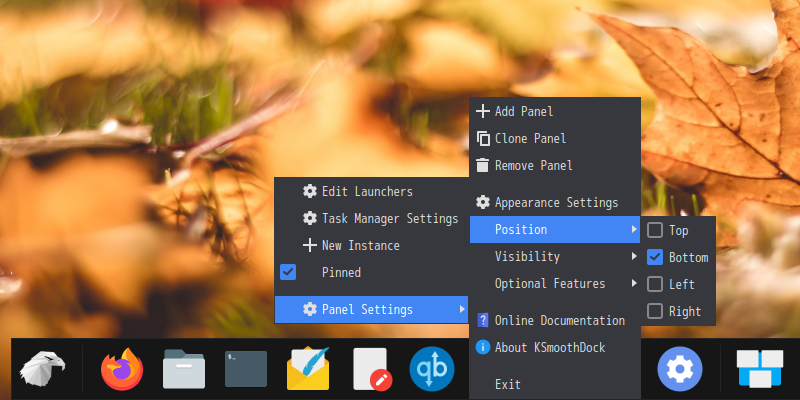Click the Right label in Position submenu
The width and height of the screenshot is (800, 400).
point(685,311)
